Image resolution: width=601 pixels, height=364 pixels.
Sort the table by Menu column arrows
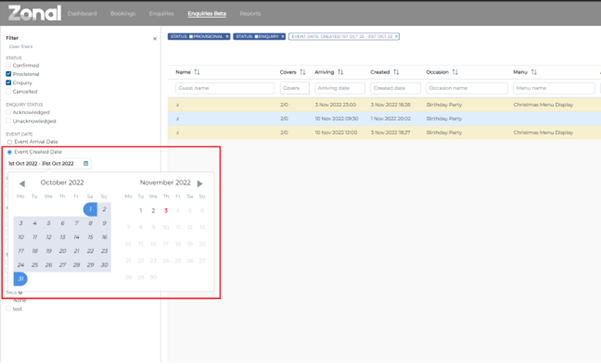(x=534, y=72)
